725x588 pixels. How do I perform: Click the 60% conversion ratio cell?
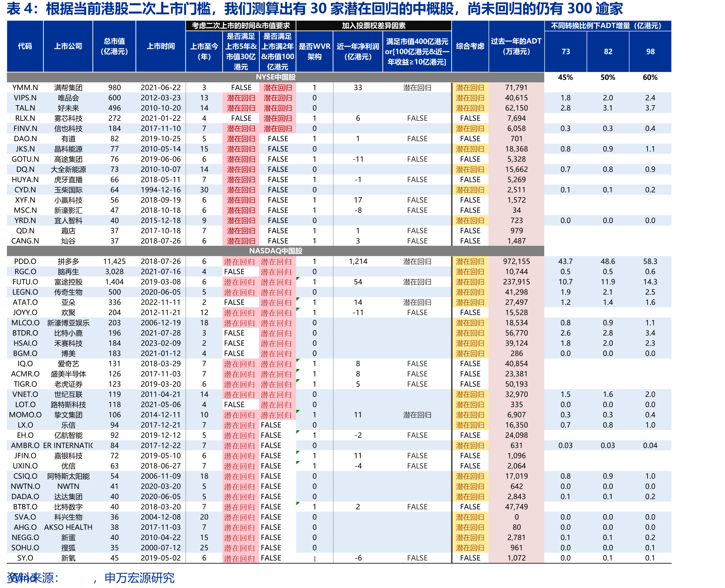[x=650, y=77]
